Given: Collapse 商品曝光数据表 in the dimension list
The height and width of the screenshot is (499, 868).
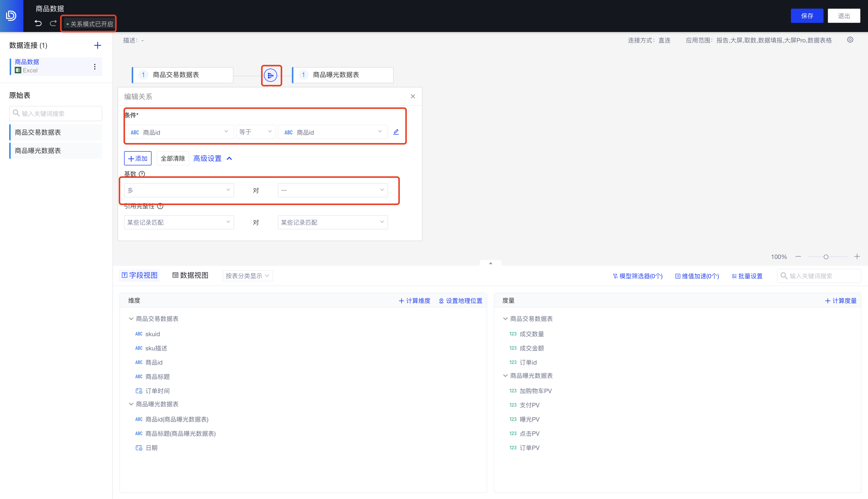Looking at the screenshot, I should [x=131, y=404].
